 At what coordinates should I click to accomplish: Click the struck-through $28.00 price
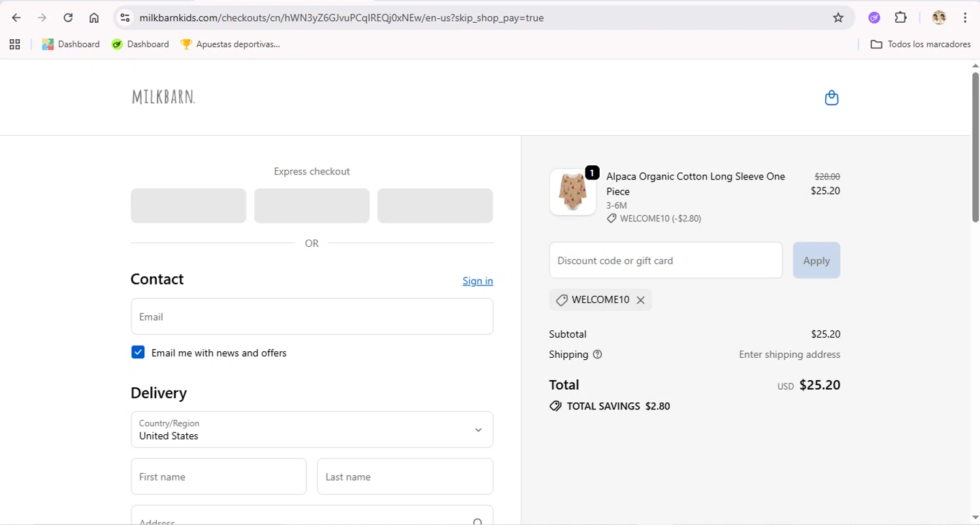click(x=827, y=176)
